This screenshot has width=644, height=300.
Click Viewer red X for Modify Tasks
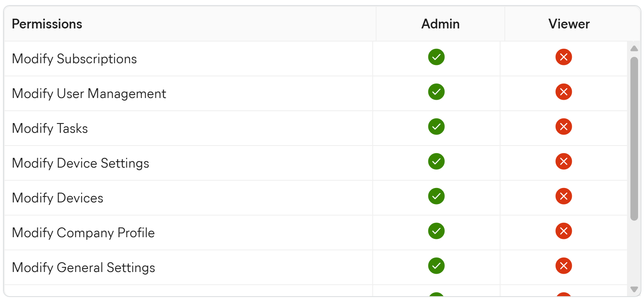tap(563, 126)
